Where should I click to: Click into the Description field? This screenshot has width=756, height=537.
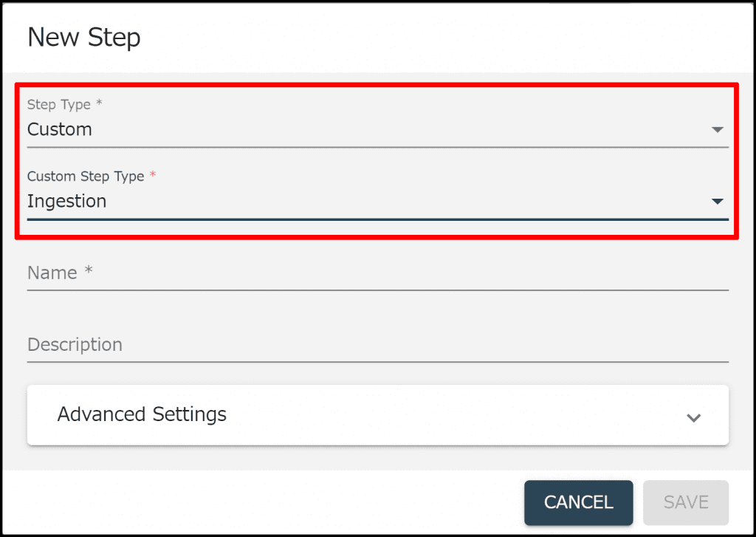[377, 345]
